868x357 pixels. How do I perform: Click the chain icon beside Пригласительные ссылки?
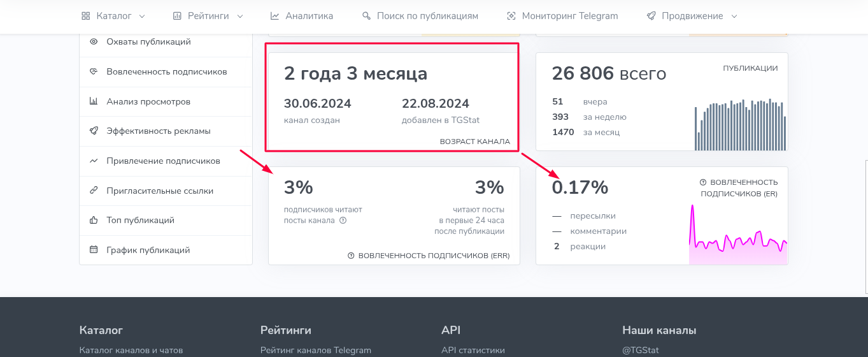[94, 191]
